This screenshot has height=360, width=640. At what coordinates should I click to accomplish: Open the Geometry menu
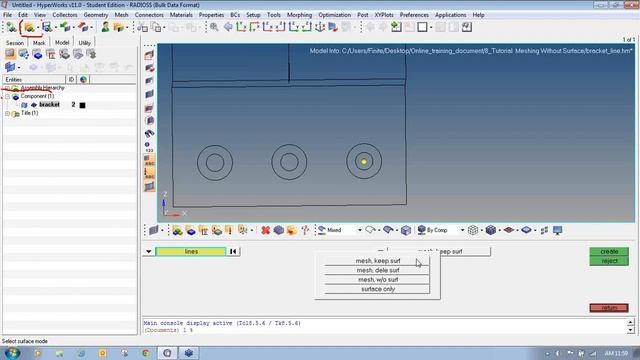click(96, 15)
